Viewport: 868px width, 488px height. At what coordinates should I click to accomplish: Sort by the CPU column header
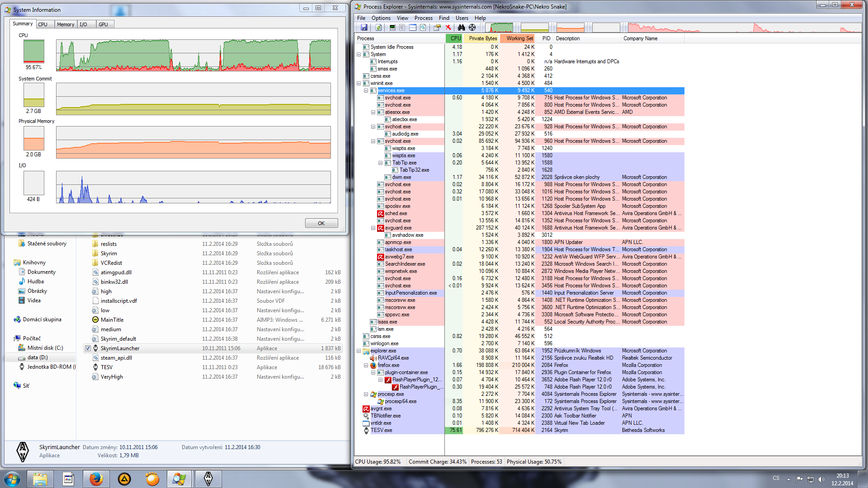[454, 38]
